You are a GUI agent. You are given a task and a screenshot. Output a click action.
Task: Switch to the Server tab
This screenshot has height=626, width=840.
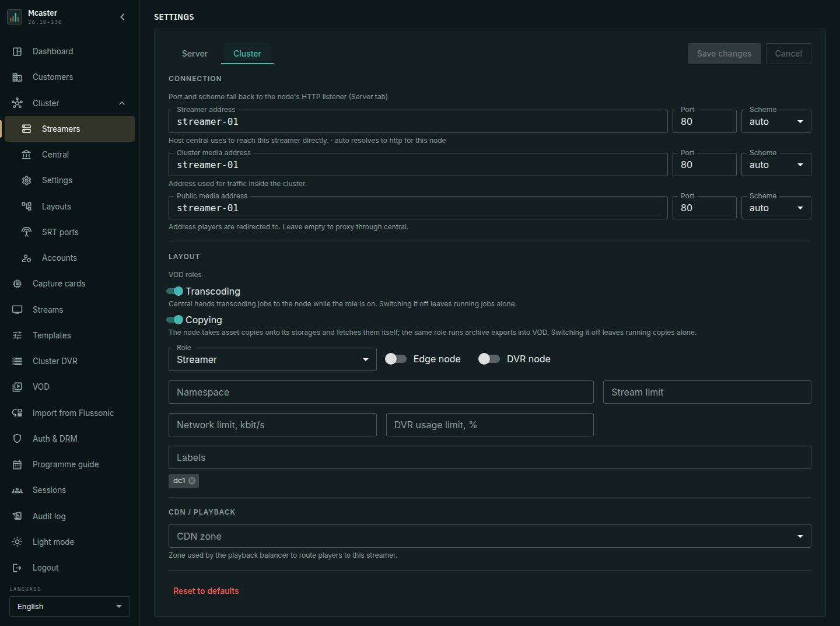[x=194, y=54]
